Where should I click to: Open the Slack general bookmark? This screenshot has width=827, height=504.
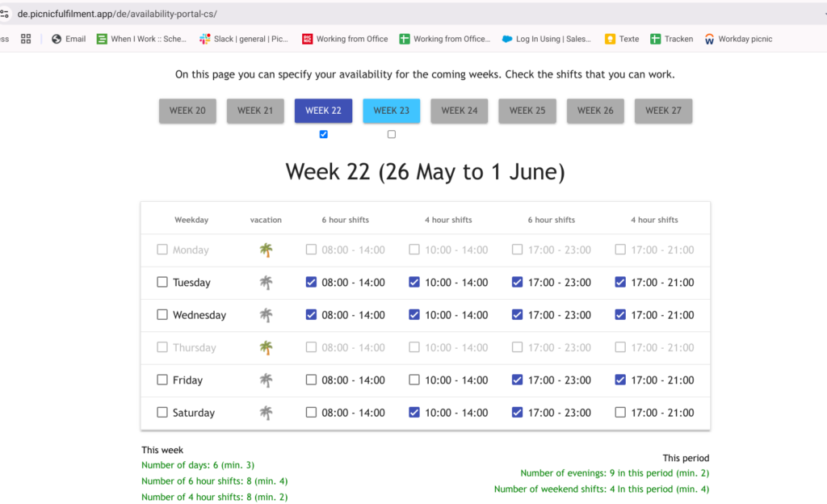[244, 39]
